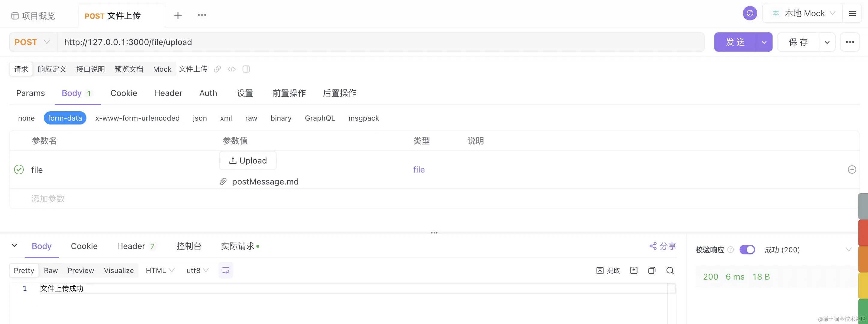Copy the response body with copy icon

[x=652, y=270]
